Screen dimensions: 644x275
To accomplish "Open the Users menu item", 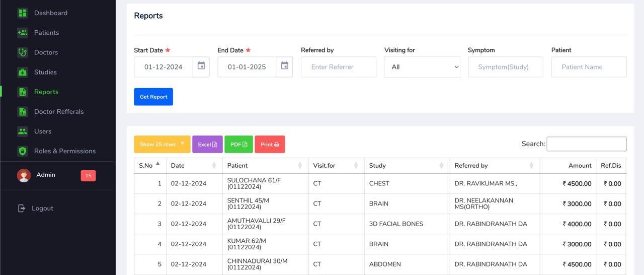I will 43,131.
